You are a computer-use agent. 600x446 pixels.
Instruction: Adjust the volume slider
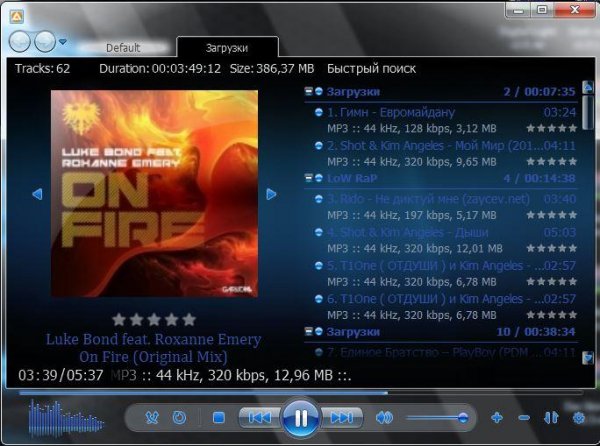tap(437, 418)
